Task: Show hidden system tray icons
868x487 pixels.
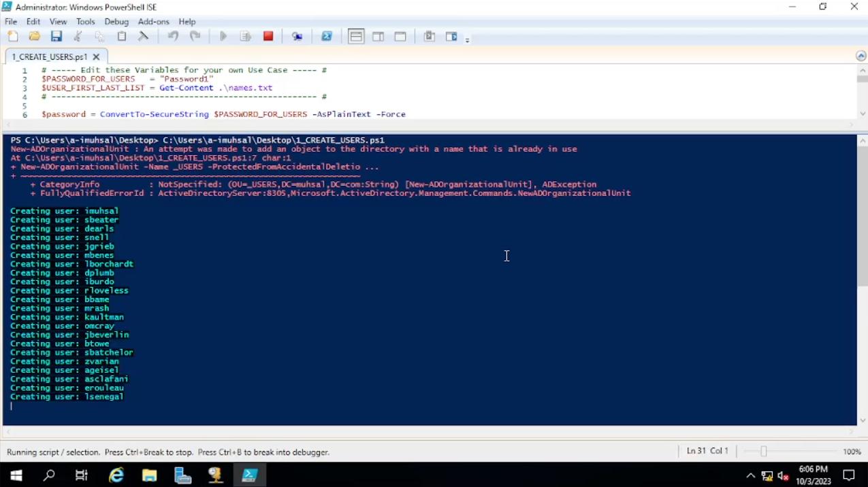Action: tap(750, 475)
